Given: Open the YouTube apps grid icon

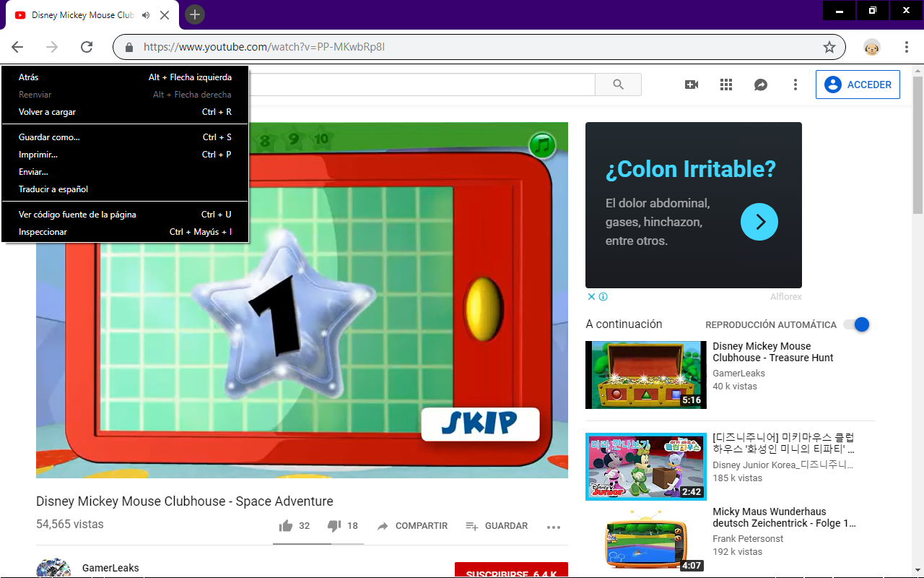Looking at the screenshot, I should (x=726, y=85).
